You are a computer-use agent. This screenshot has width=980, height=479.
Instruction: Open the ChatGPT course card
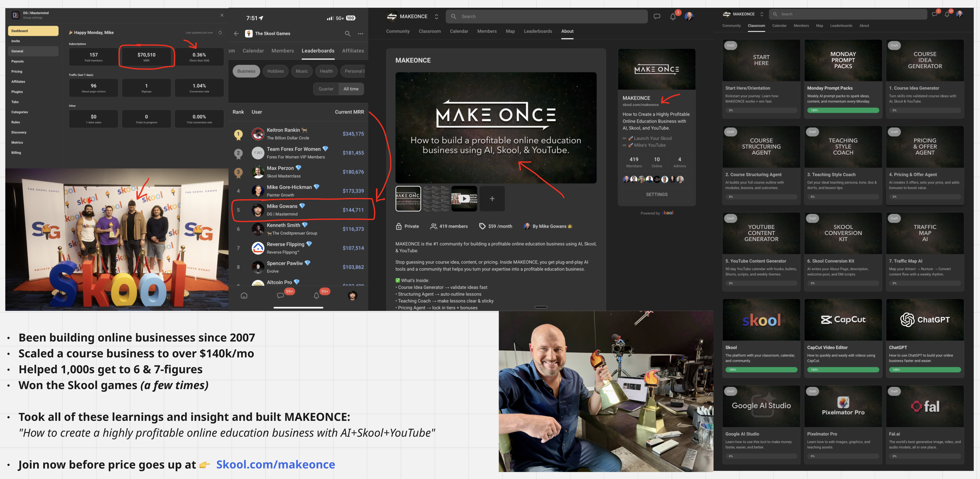tap(924, 338)
